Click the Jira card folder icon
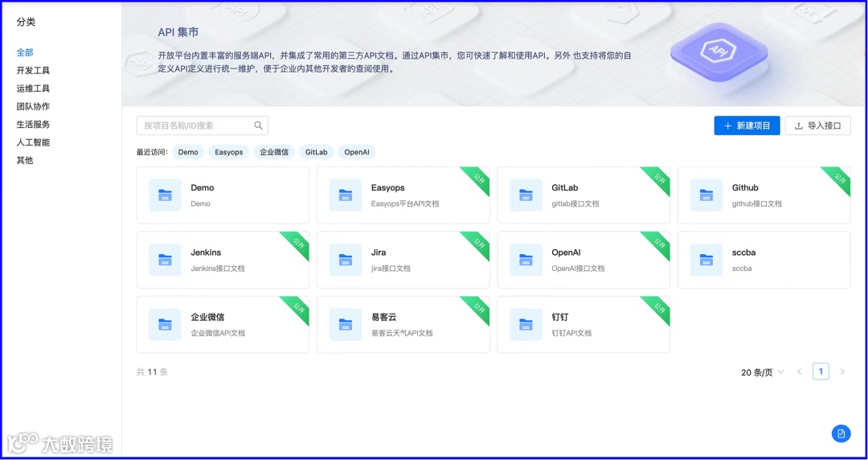Viewport: 868px width, 460px height. click(x=346, y=260)
